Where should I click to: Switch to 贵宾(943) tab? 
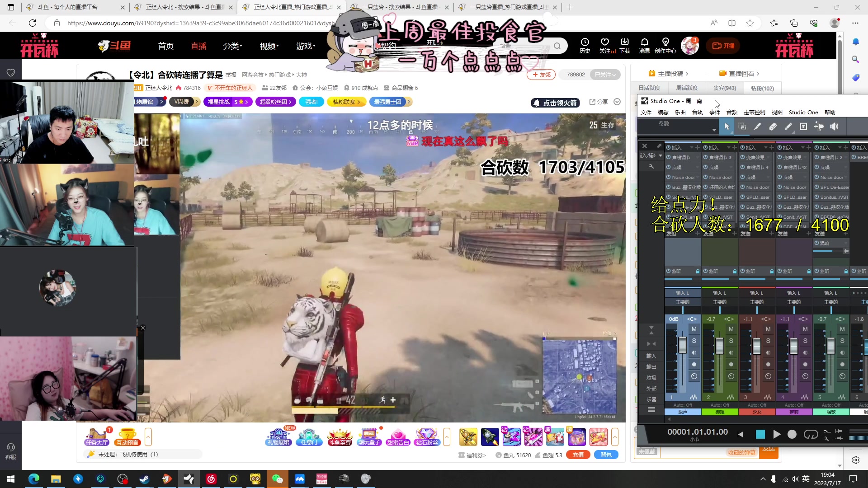[725, 88]
